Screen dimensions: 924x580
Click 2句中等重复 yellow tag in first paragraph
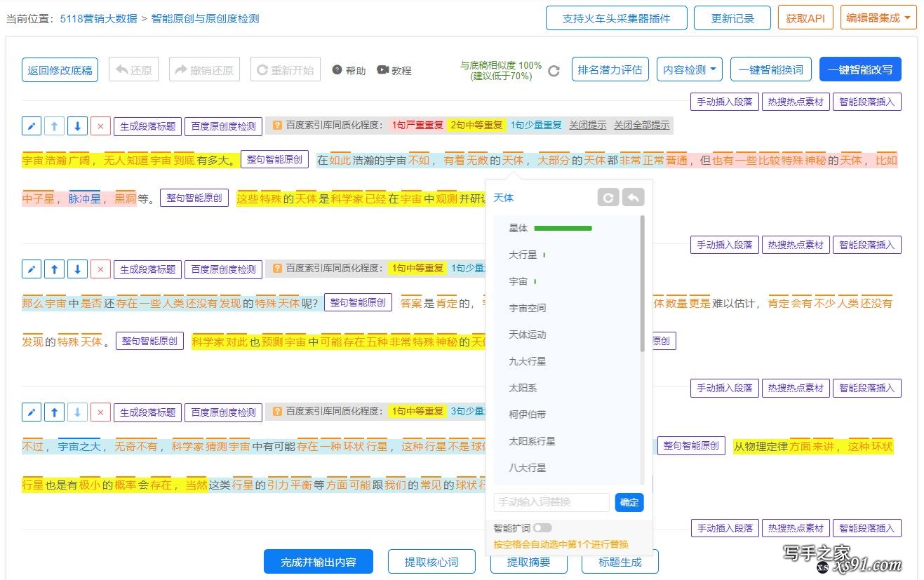476,126
